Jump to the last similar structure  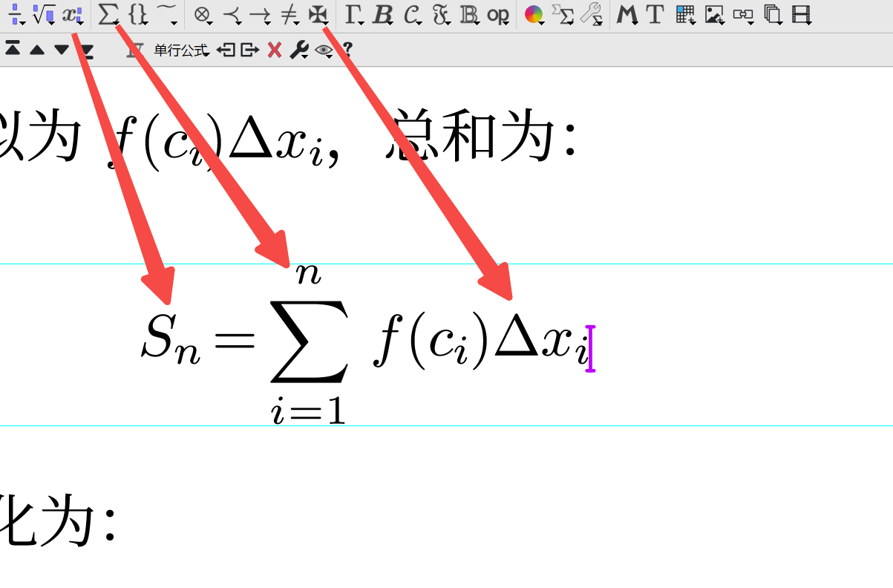tap(87, 50)
